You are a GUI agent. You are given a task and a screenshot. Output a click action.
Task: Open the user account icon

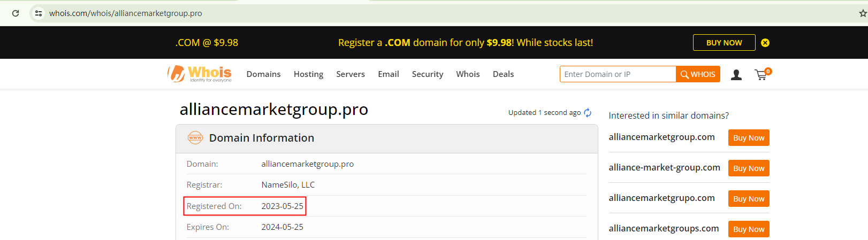736,75
